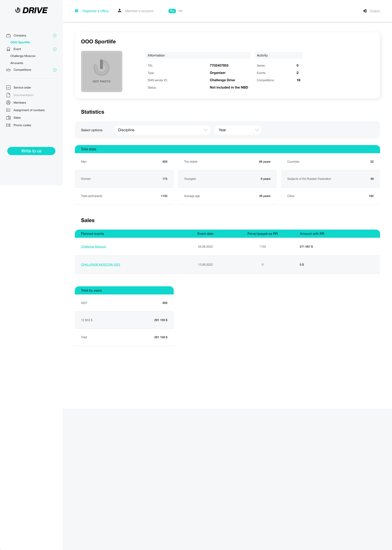The image size is (392, 550).
Task: Select OOO Sportlife in the sidebar
Action: coord(20,42)
